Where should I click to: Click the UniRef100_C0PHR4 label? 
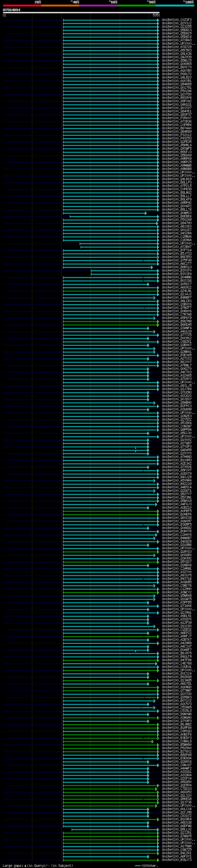point(177,125)
